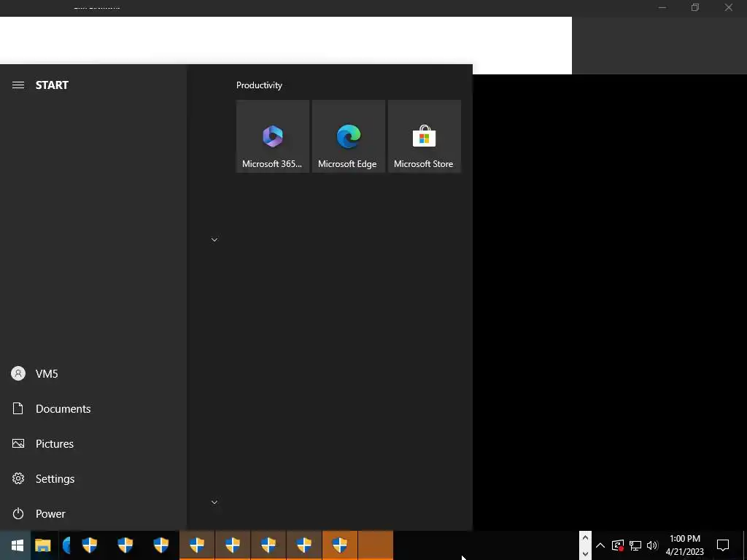Restore down the background window

695,7
